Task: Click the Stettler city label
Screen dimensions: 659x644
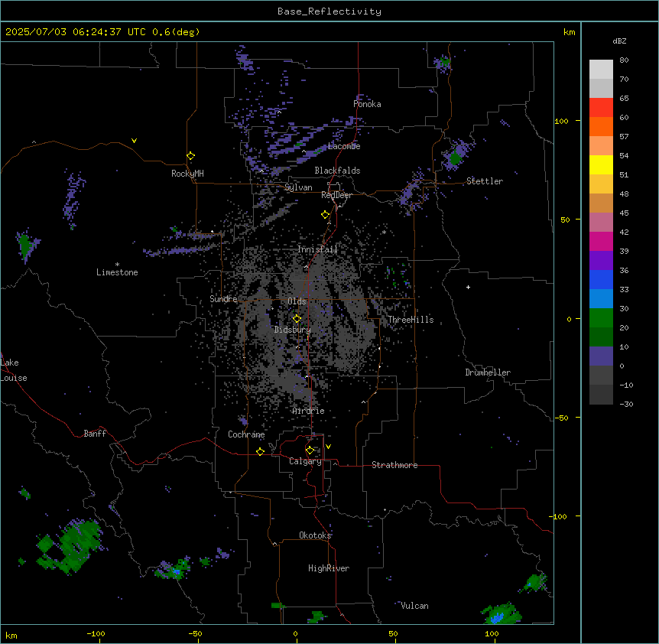Action: 485,181
